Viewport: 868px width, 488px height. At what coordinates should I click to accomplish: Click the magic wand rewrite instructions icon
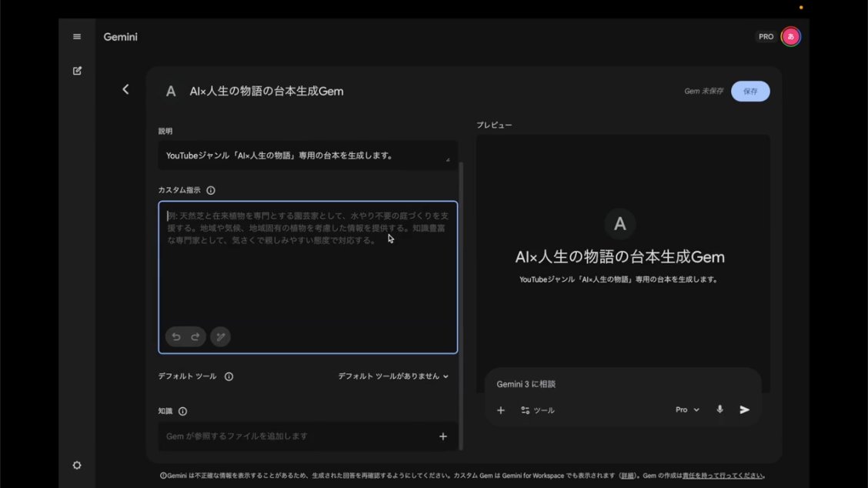[x=220, y=337]
